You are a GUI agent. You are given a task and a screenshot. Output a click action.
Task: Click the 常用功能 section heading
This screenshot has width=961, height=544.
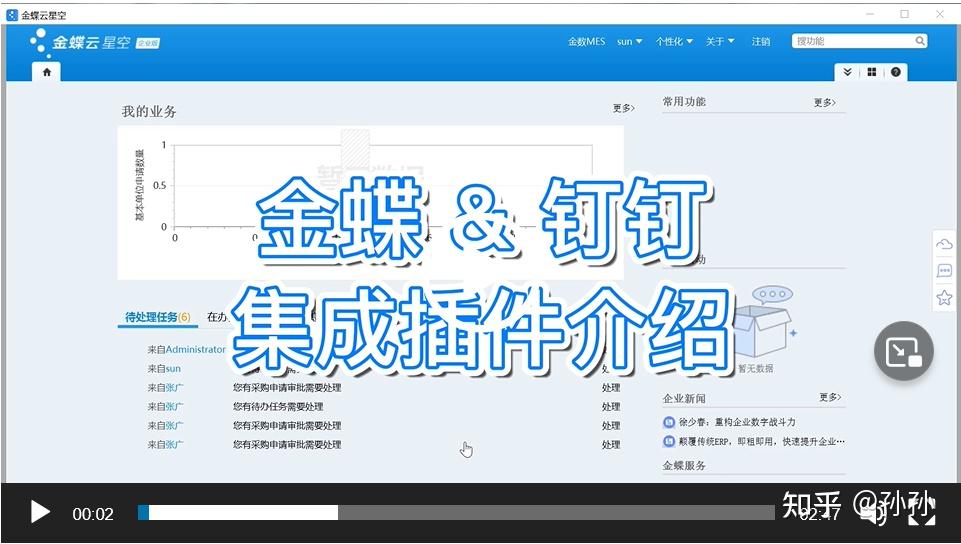[684, 102]
